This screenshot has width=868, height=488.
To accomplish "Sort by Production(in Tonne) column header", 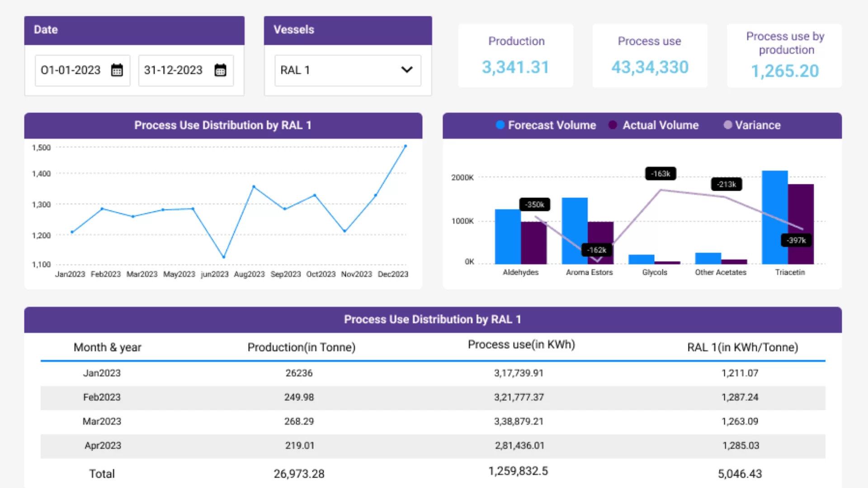I will pos(302,347).
